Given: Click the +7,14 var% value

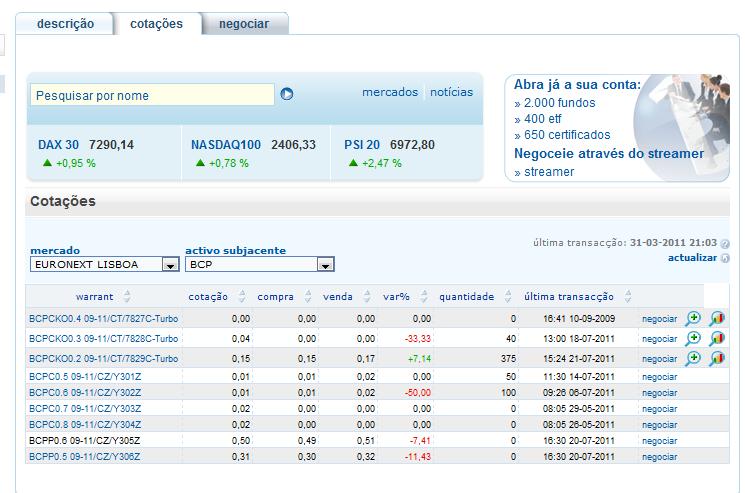Looking at the screenshot, I should click(419, 359).
